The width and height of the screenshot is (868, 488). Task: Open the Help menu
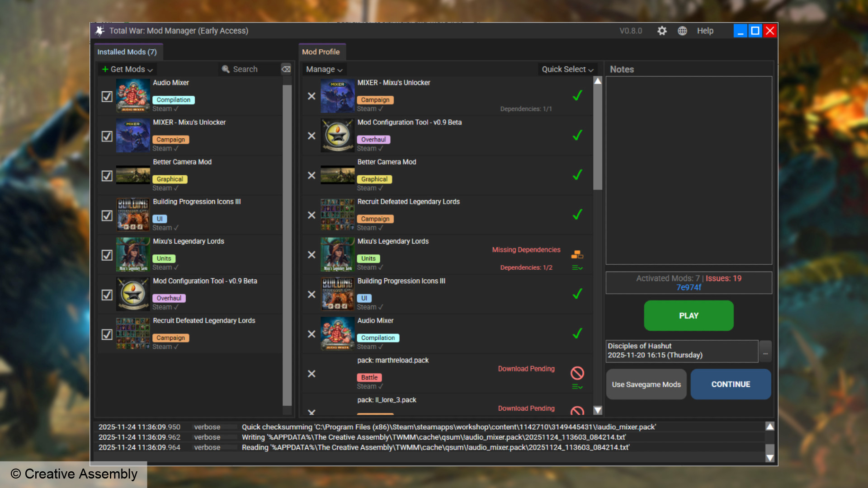click(x=705, y=30)
